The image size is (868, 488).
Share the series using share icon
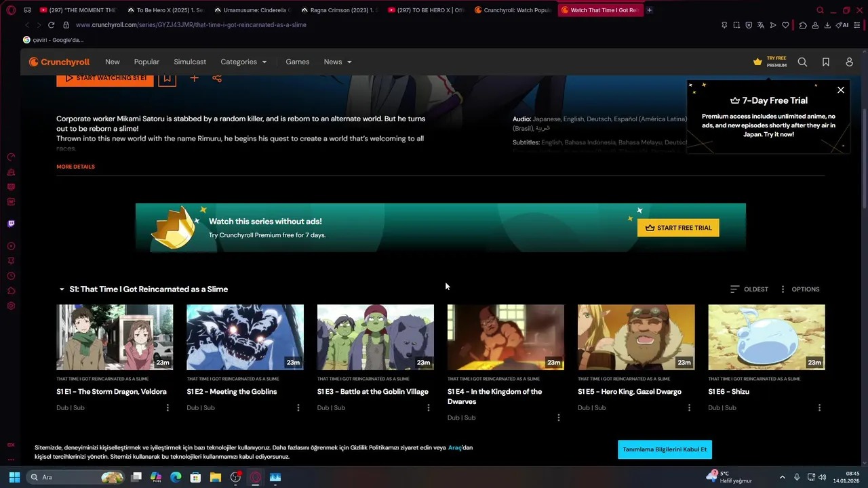coord(217,78)
